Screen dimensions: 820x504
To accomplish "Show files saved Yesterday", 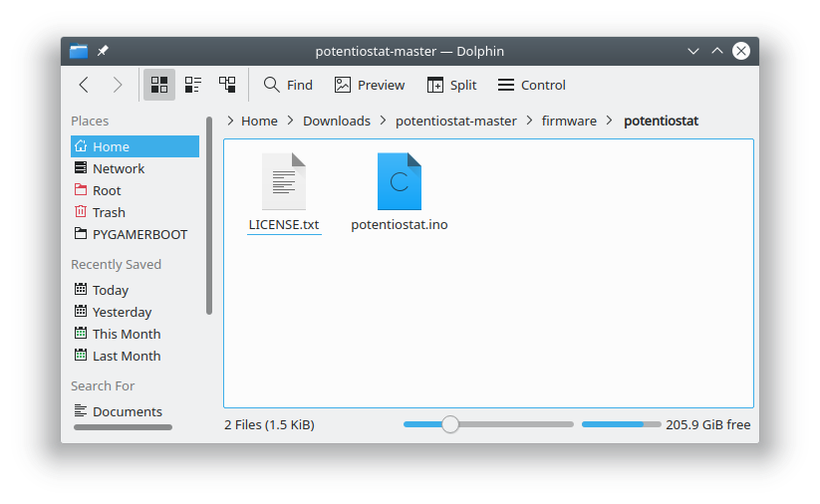I will [x=135, y=312].
